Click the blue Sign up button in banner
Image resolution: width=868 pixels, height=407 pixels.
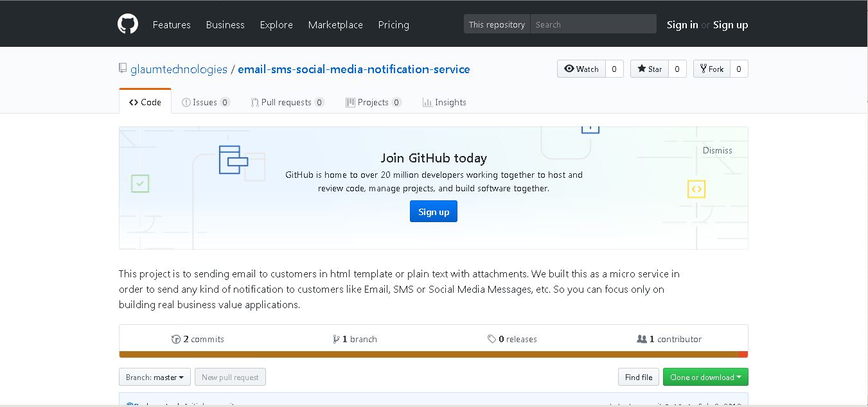pos(434,212)
